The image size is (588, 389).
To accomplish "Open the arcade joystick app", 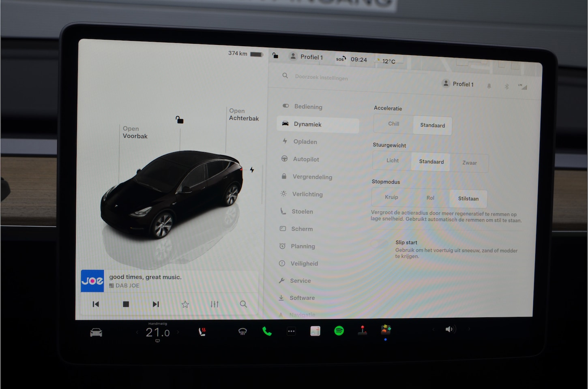I will tap(362, 331).
